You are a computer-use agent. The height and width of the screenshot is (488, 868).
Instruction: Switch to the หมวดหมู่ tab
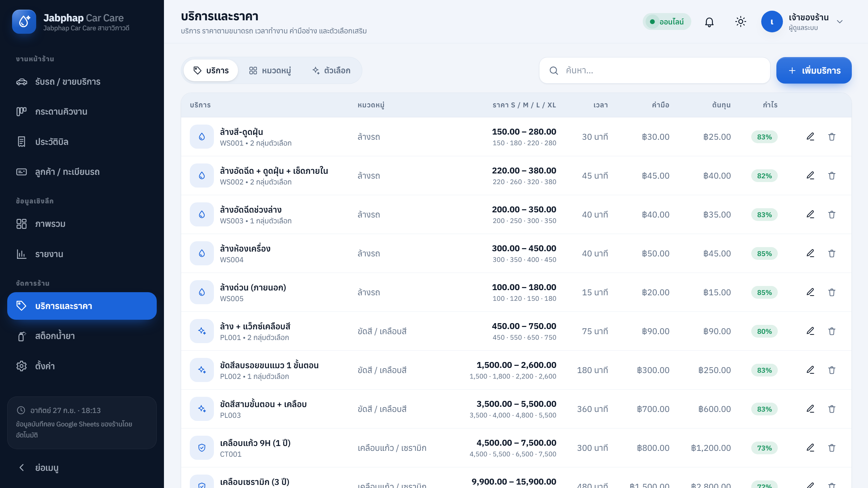pos(270,71)
